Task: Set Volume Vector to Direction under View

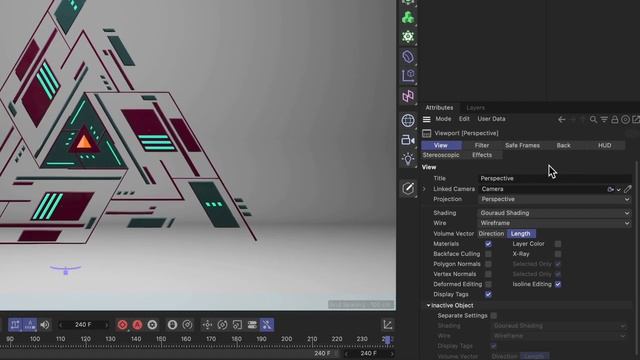Action: pos(491,234)
